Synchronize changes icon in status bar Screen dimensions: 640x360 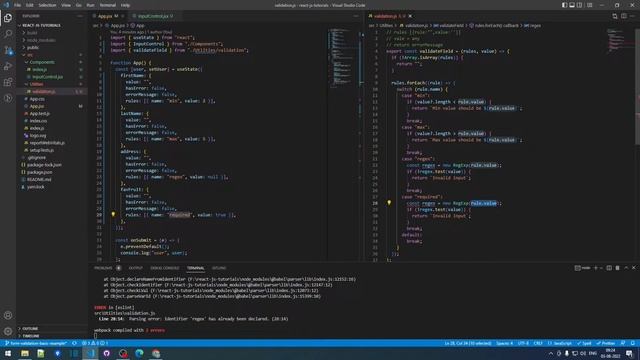pyautogui.click(x=74, y=343)
